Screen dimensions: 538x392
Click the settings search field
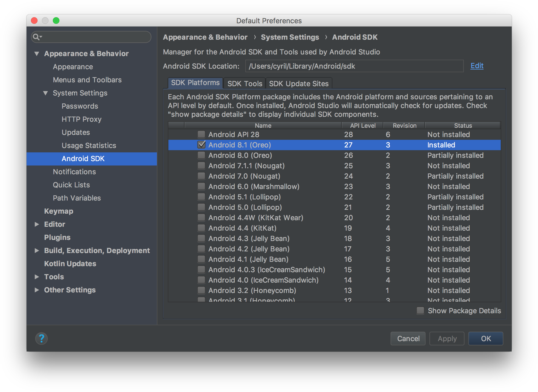[x=91, y=37]
